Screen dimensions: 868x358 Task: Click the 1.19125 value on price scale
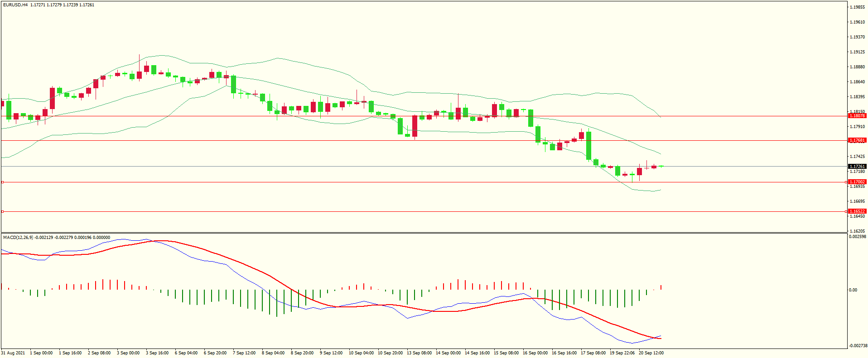pyautogui.click(x=858, y=52)
